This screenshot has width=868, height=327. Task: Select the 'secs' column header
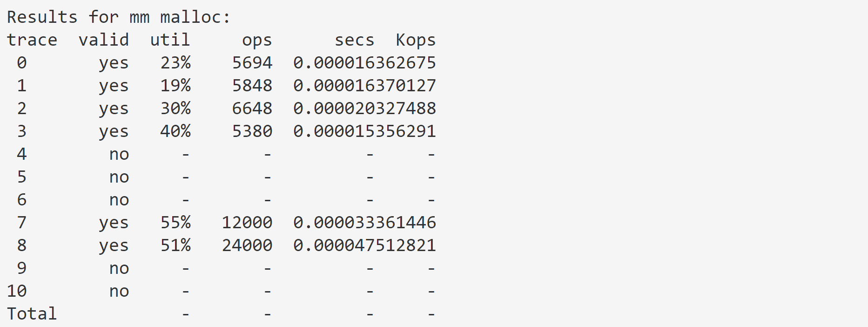pos(354,41)
